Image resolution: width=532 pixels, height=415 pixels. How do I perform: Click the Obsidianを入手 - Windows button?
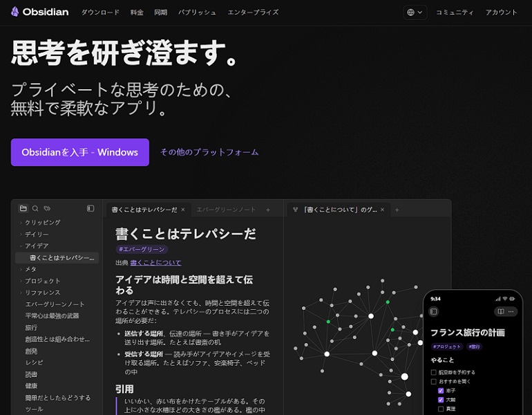(79, 152)
